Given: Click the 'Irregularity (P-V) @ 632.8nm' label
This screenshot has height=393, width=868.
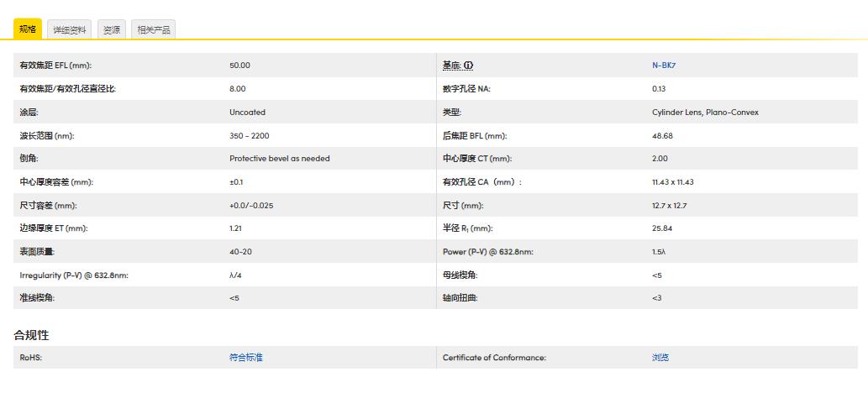Looking at the screenshot, I should click(x=74, y=275).
